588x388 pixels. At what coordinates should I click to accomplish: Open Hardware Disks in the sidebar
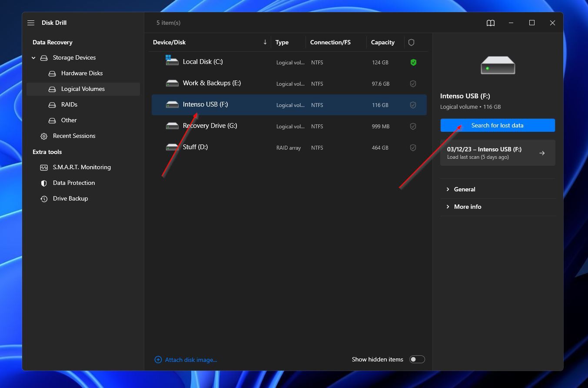pyautogui.click(x=82, y=73)
